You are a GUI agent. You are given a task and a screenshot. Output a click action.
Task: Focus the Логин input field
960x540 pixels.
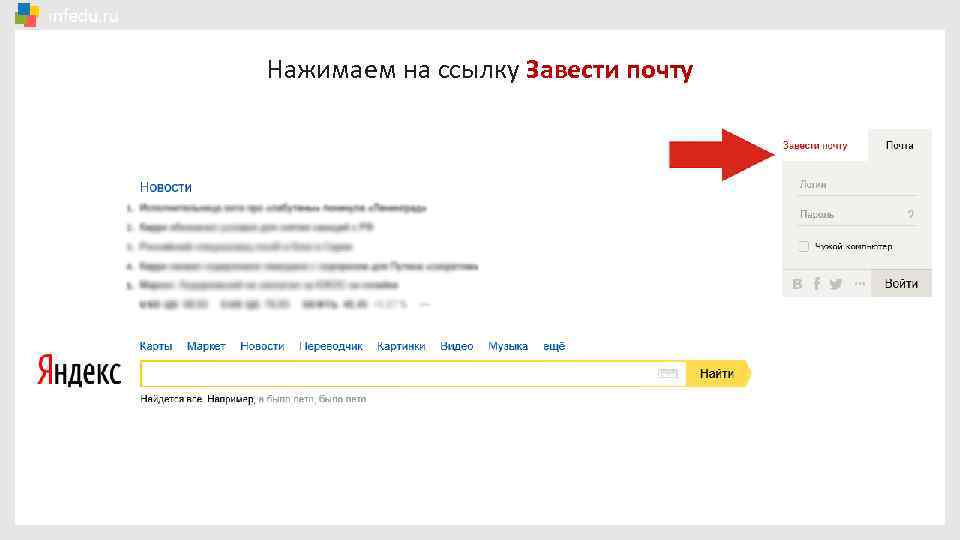tap(857, 184)
